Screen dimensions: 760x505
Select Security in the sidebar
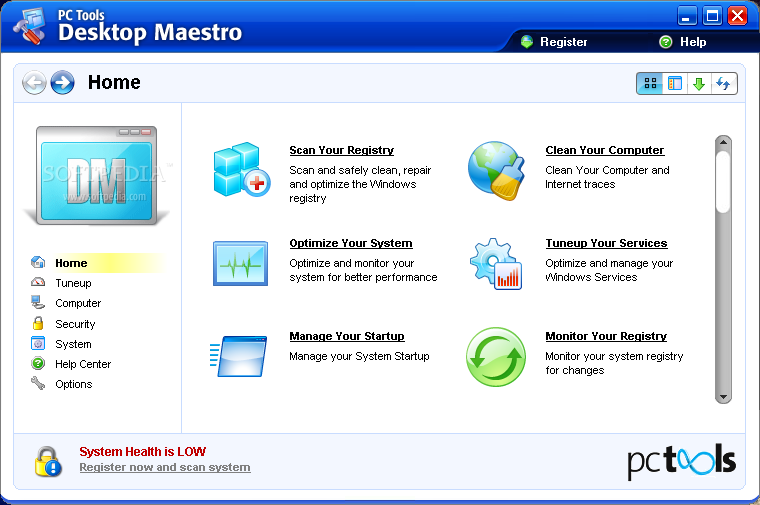(x=75, y=324)
